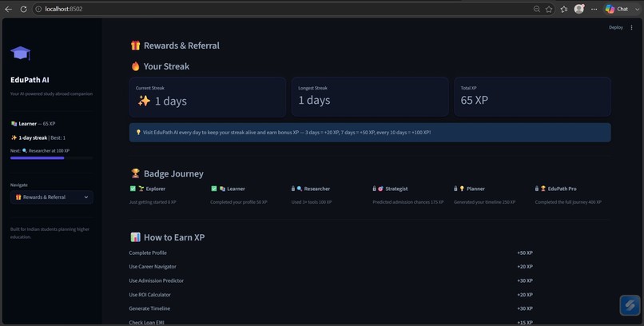This screenshot has width=644, height=326.
Task: Reload the page with the refresh icon
Action: click(x=23, y=9)
